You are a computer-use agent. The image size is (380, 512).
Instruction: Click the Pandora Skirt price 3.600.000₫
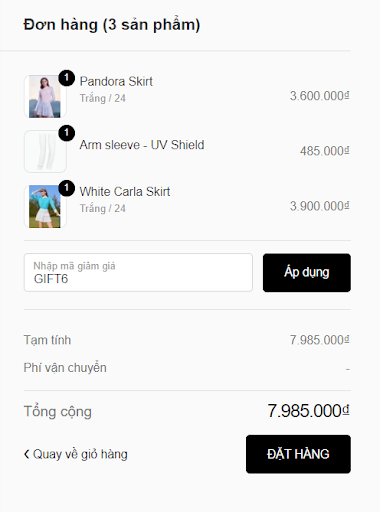tap(320, 96)
